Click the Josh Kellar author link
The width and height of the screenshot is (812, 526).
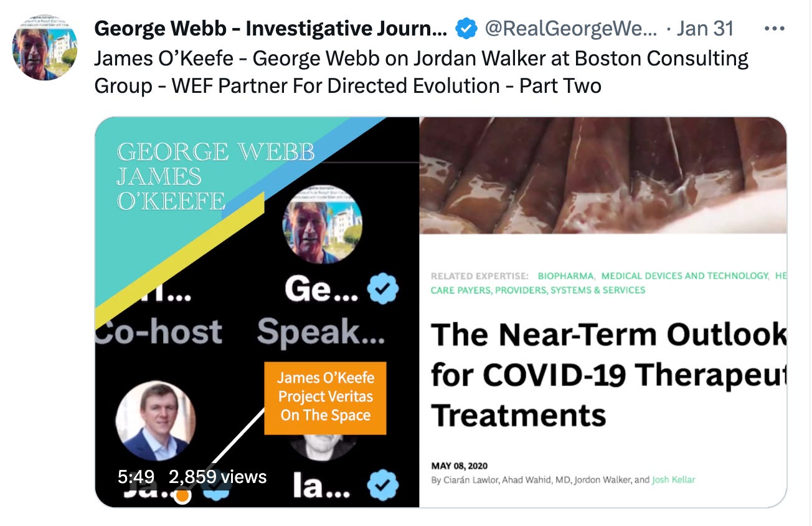(x=674, y=480)
